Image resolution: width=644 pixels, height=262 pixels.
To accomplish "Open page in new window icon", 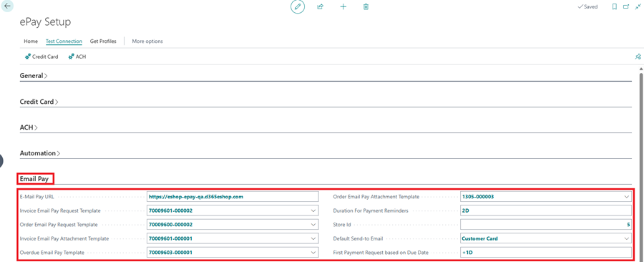I will [x=626, y=6].
